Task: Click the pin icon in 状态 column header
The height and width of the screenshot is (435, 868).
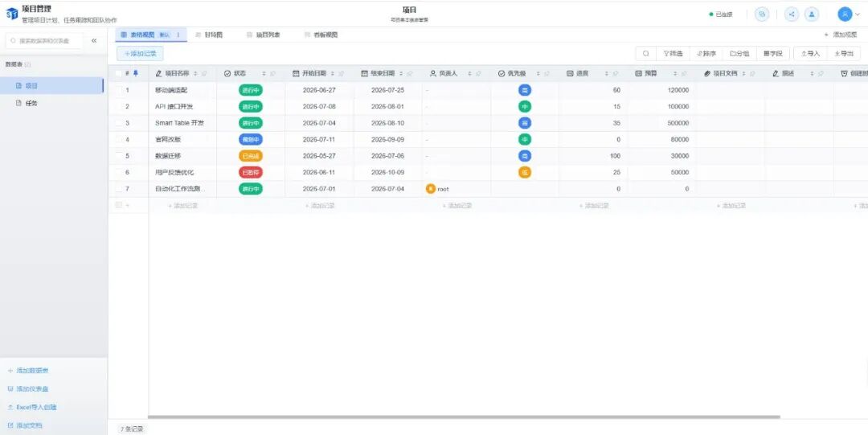Action: click(273, 74)
